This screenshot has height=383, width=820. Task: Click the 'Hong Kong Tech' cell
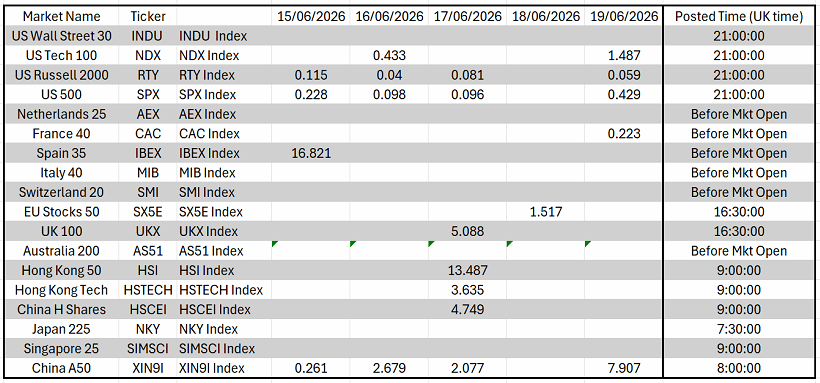61,290
